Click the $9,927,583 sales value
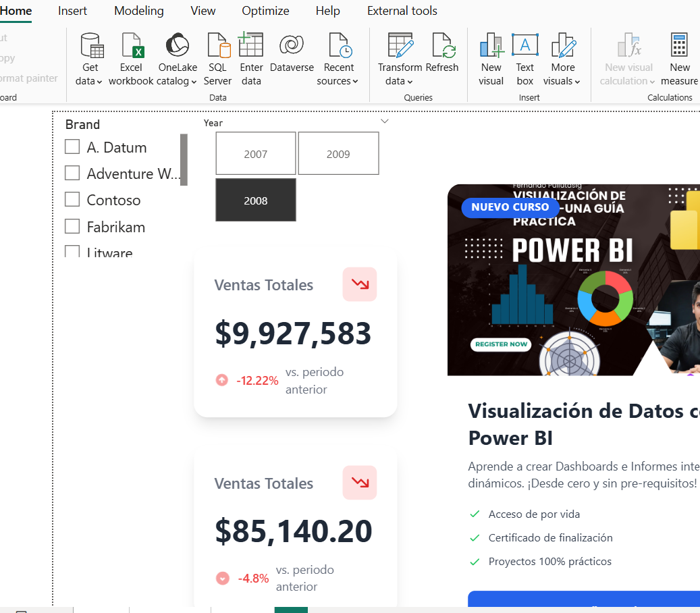 click(293, 333)
